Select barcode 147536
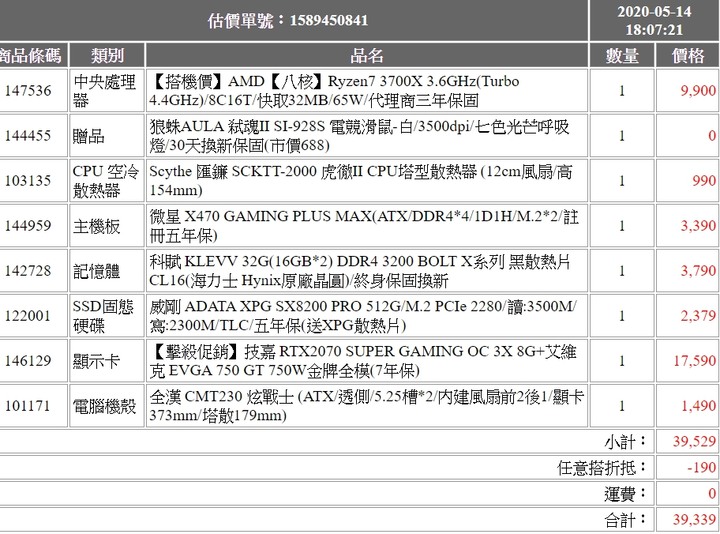This screenshot has height=534, width=720. pyautogui.click(x=28, y=90)
